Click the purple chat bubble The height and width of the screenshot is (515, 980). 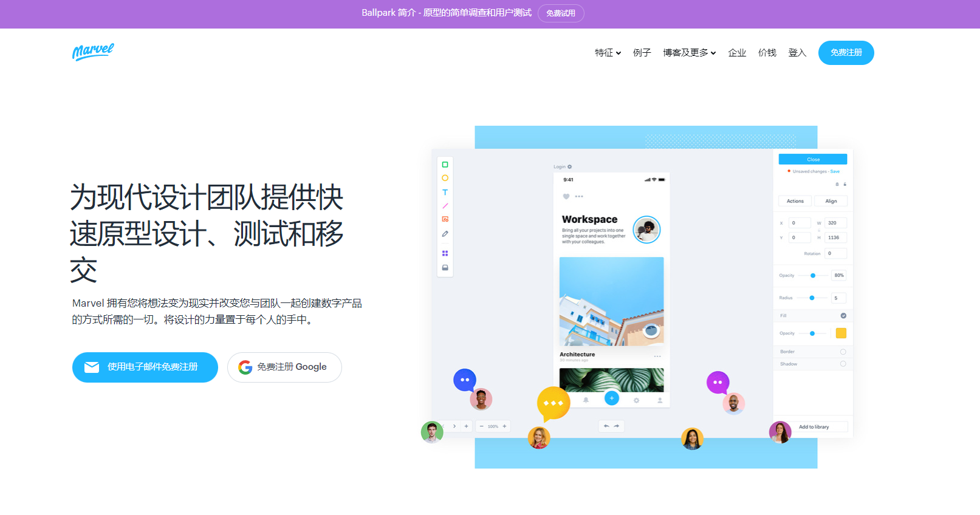click(718, 383)
